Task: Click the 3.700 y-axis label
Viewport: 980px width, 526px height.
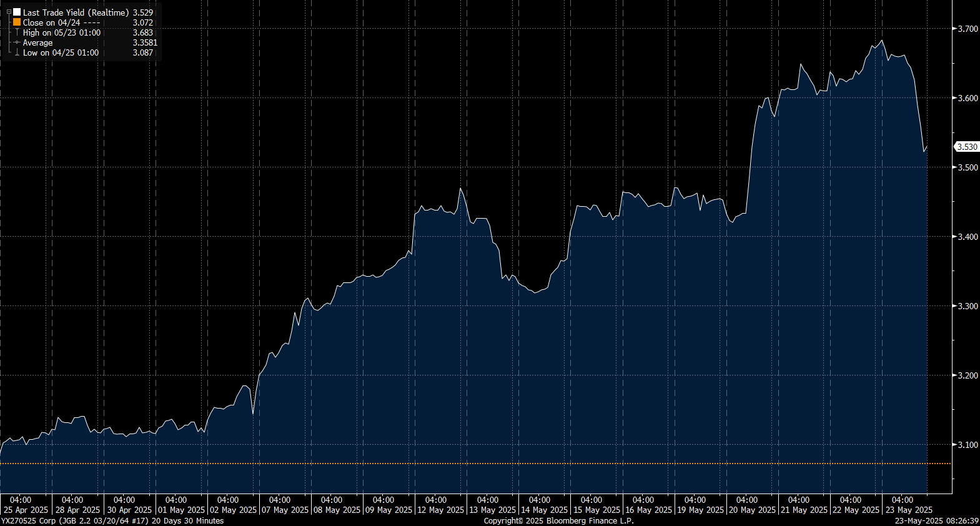Action: point(968,29)
